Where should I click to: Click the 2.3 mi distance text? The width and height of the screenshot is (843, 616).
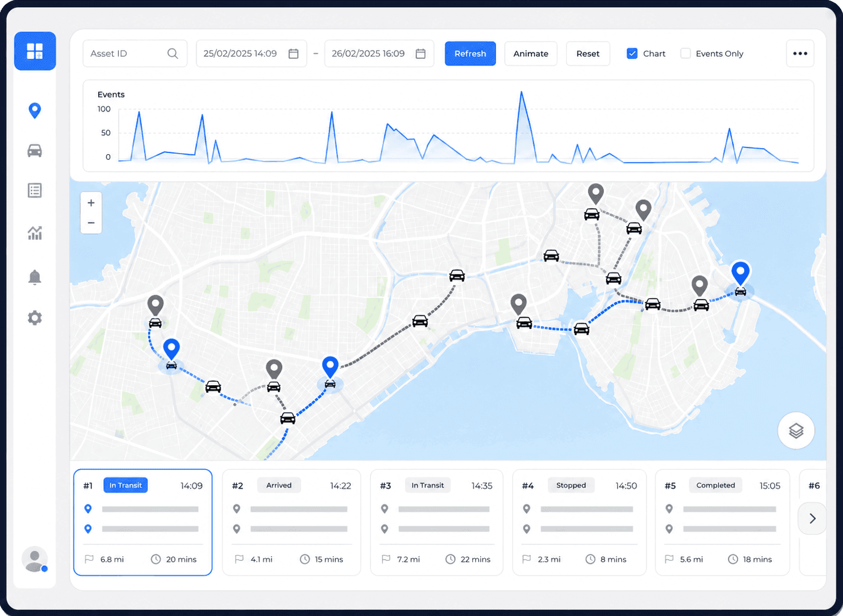coord(549,559)
